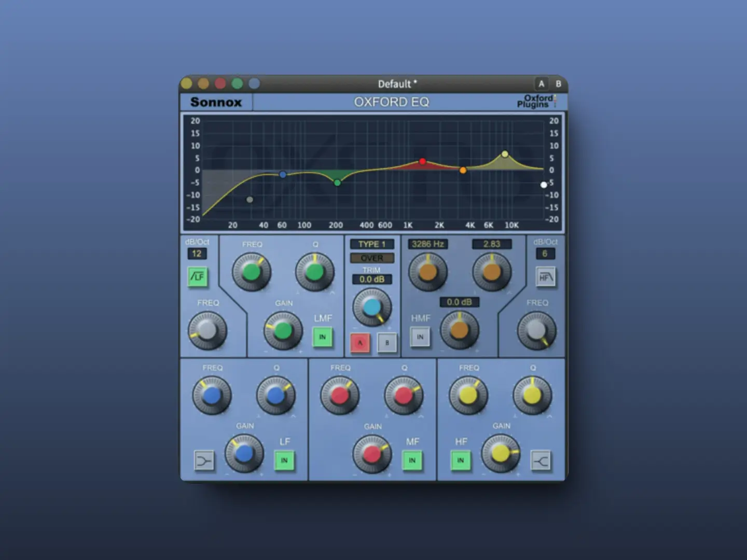Select the green LMF node on the graph

click(x=337, y=183)
